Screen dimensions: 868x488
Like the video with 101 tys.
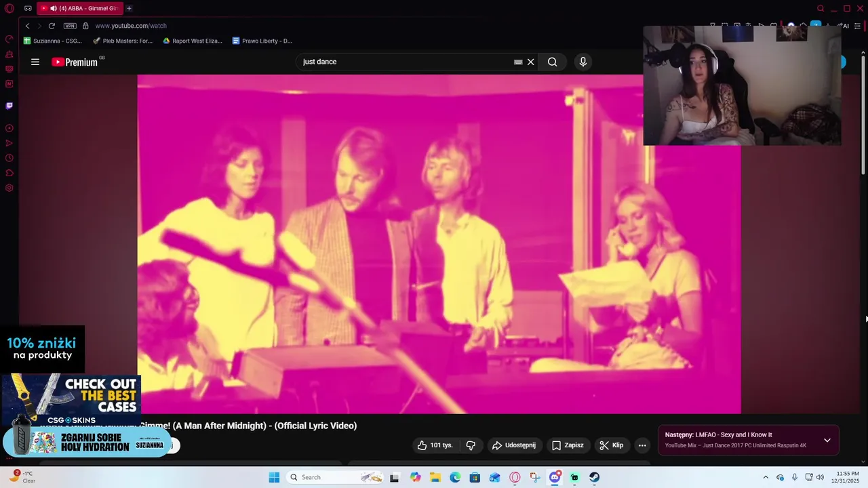435,445
